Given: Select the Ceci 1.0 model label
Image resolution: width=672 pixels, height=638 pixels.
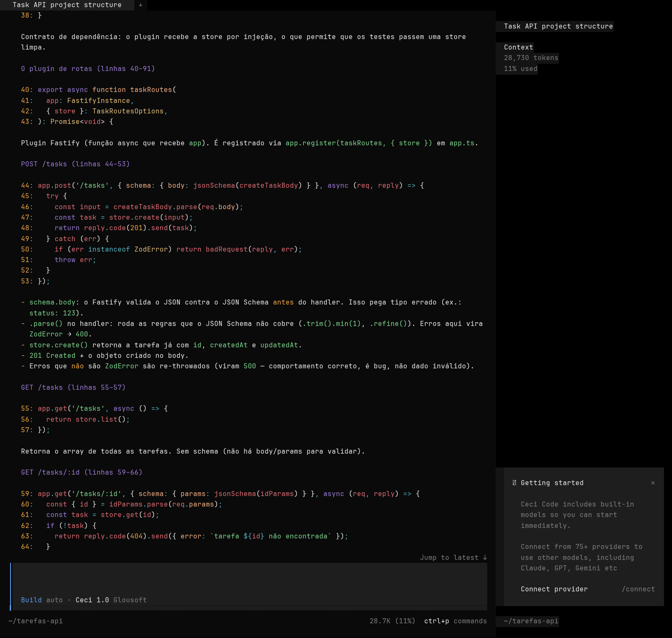Looking at the screenshot, I should pyautogui.click(x=92, y=600).
